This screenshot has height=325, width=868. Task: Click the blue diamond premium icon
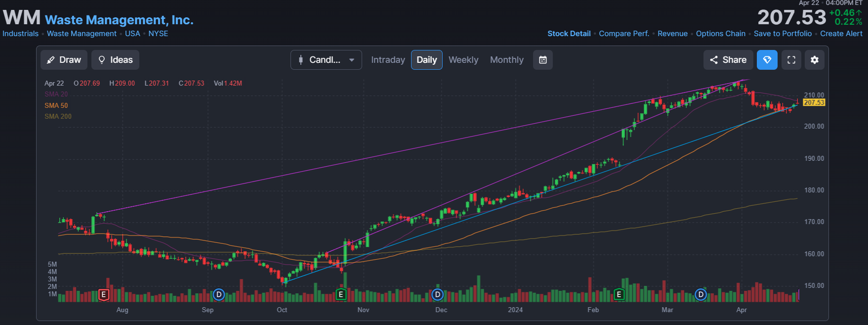coord(767,60)
